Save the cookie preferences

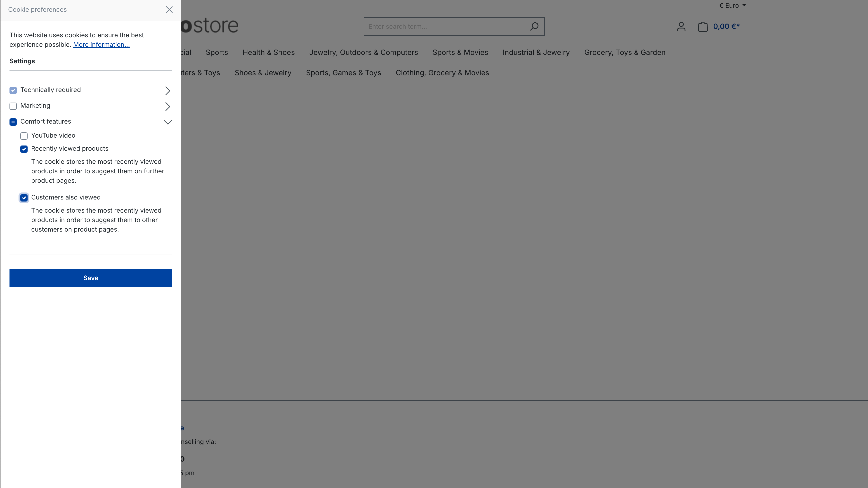pos(91,278)
